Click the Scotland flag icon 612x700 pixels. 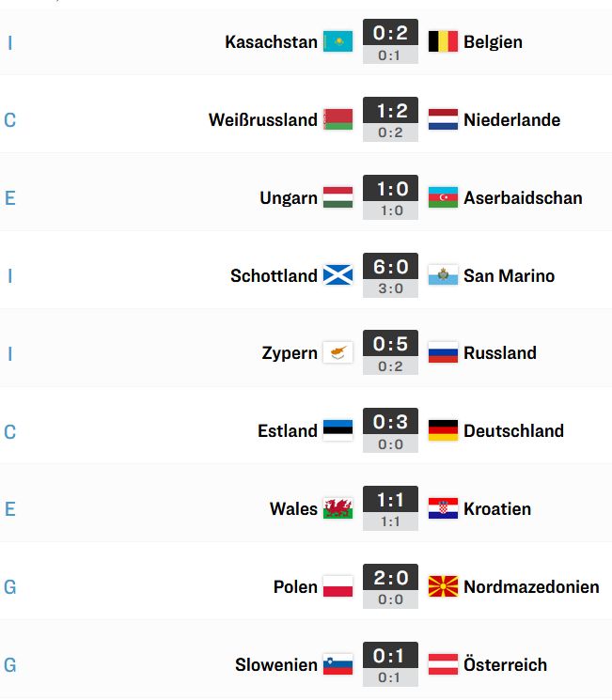(337, 275)
